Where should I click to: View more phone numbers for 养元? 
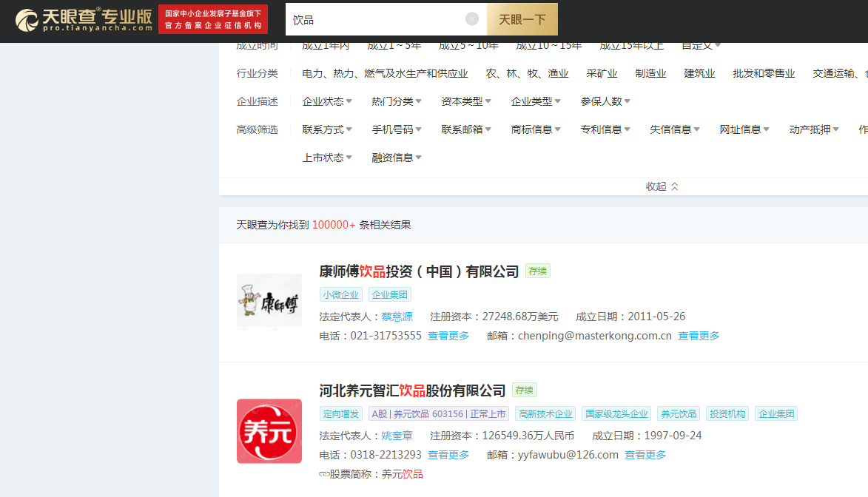pos(448,455)
